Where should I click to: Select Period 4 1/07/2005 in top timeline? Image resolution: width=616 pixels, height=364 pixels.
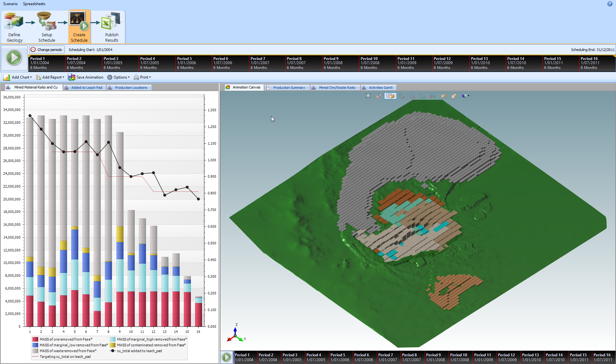[157, 63]
